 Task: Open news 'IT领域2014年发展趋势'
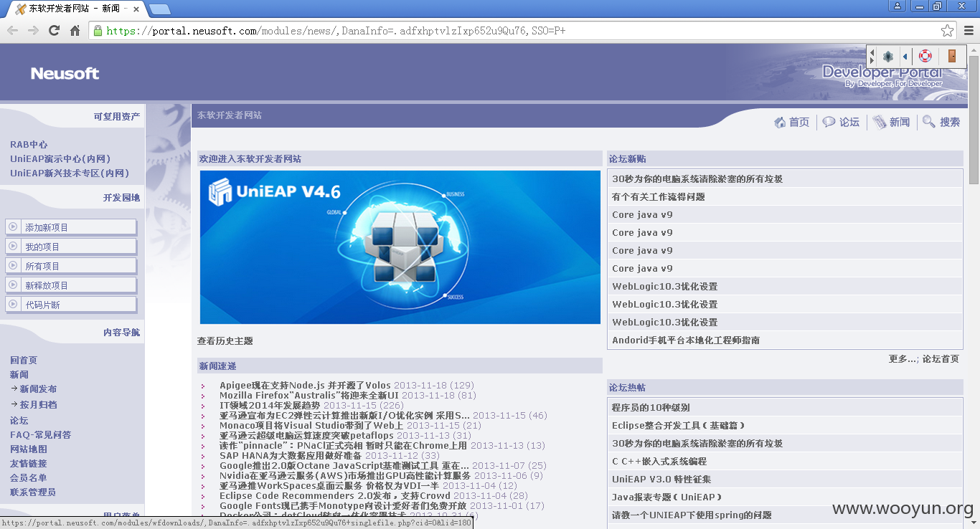coord(270,405)
